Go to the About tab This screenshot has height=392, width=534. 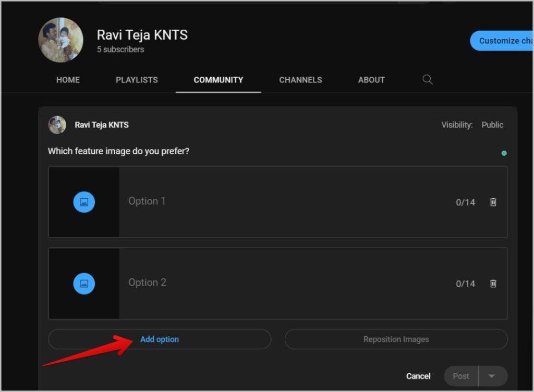371,80
